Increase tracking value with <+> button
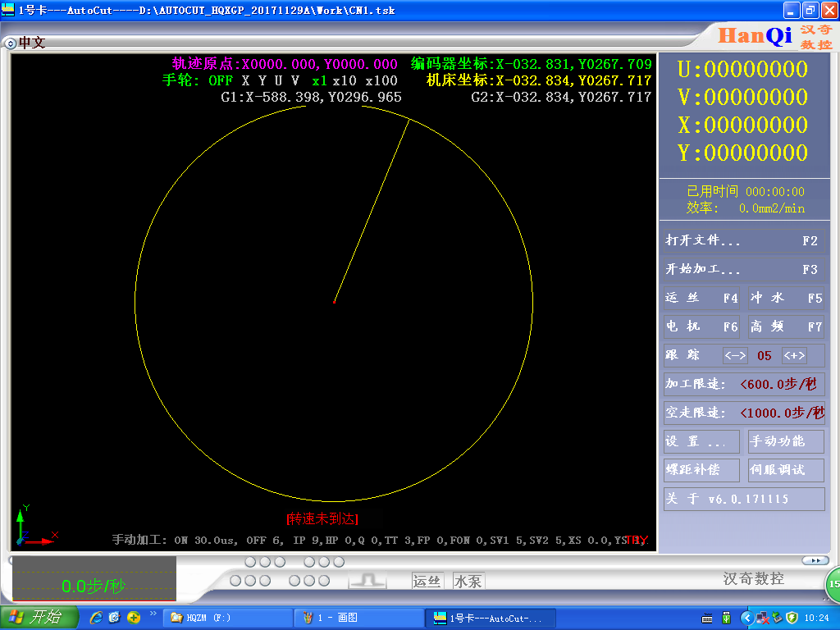 [794, 355]
